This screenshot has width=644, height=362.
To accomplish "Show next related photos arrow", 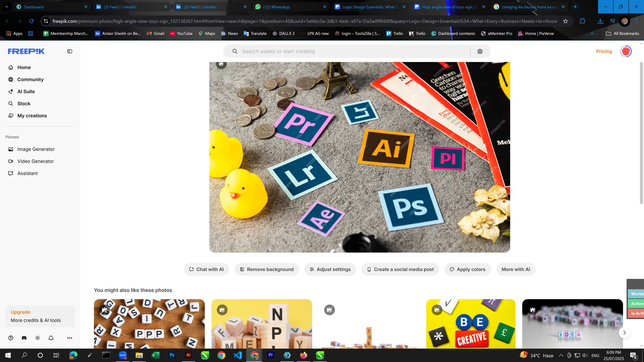I will click(x=625, y=333).
